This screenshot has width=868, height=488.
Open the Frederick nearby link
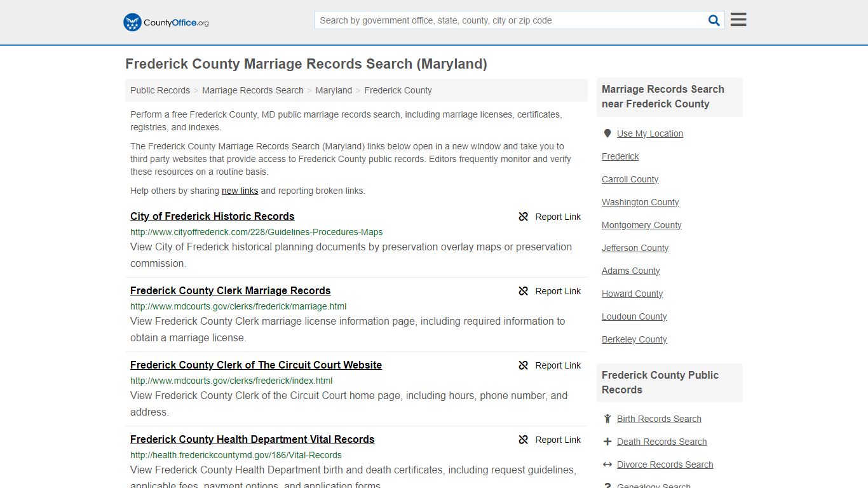(620, 156)
